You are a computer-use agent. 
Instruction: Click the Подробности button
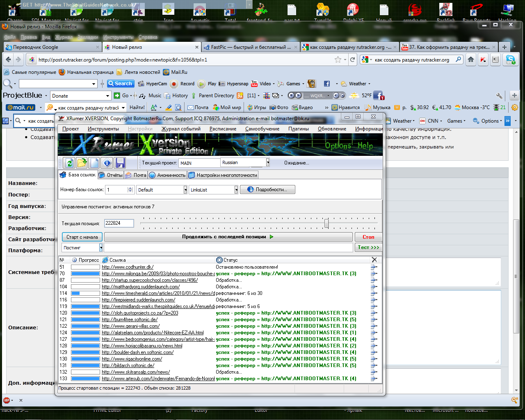(267, 189)
